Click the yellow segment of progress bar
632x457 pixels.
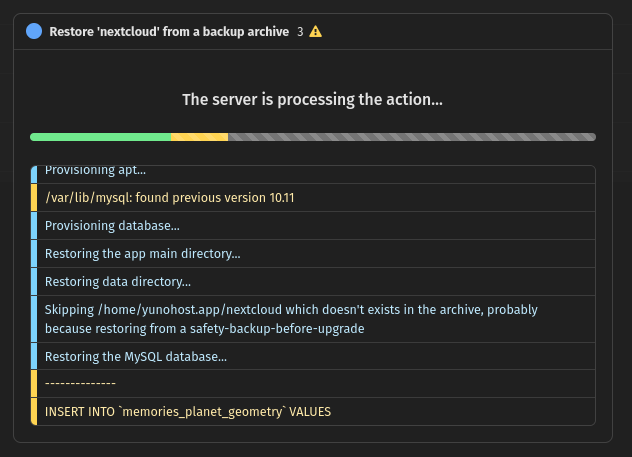coord(199,137)
